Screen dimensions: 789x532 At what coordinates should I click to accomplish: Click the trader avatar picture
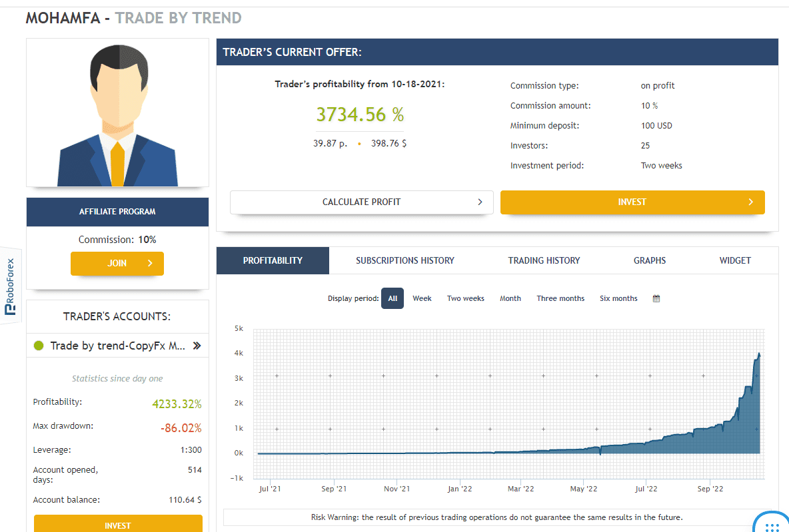(118, 113)
